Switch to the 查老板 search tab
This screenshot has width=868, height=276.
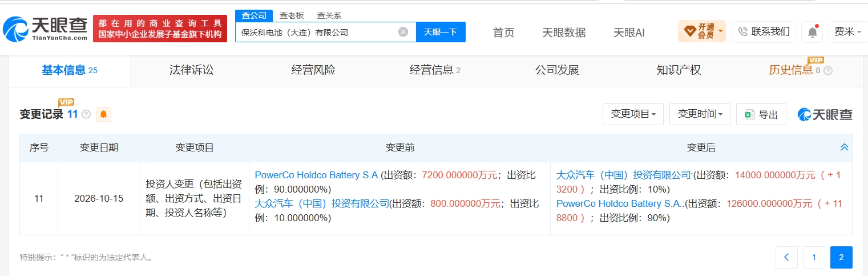[292, 15]
